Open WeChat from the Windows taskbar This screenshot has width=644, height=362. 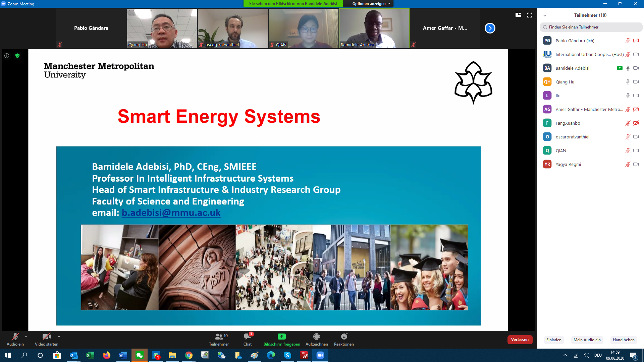click(x=140, y=355)
